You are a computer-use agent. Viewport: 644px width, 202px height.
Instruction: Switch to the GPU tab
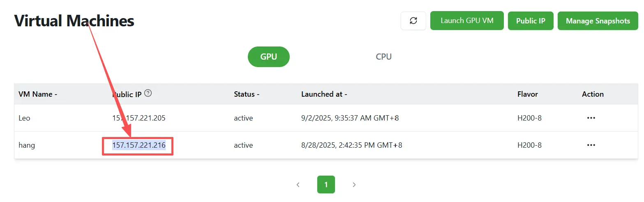pyautogui.click(x=268, y=57)
